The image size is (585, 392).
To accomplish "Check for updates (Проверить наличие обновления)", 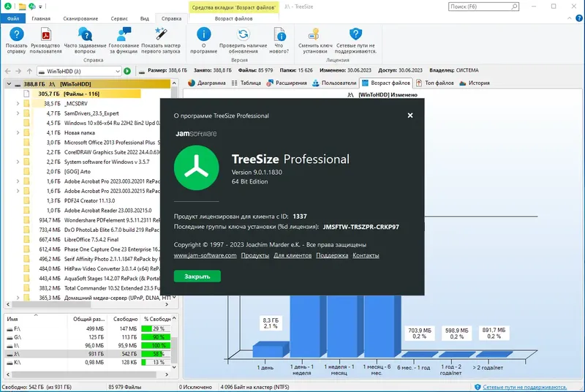I will pyautogui.click(x=244, y=34).
